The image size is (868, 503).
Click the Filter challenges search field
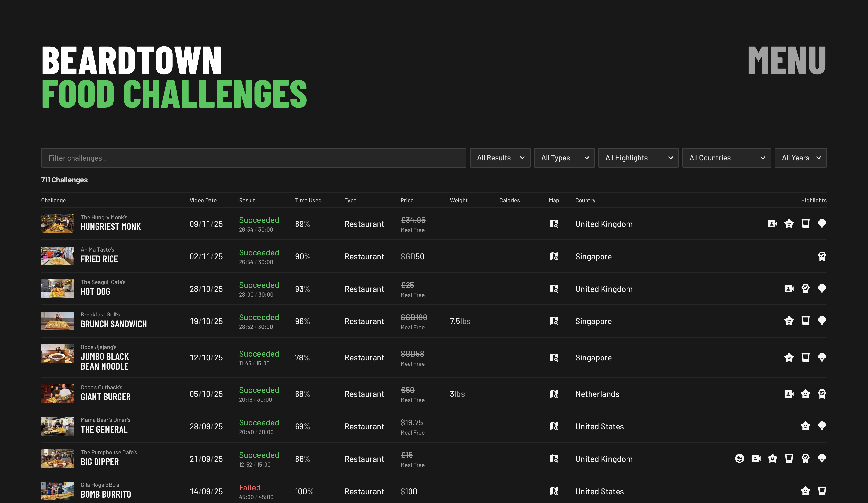point(254,158)
